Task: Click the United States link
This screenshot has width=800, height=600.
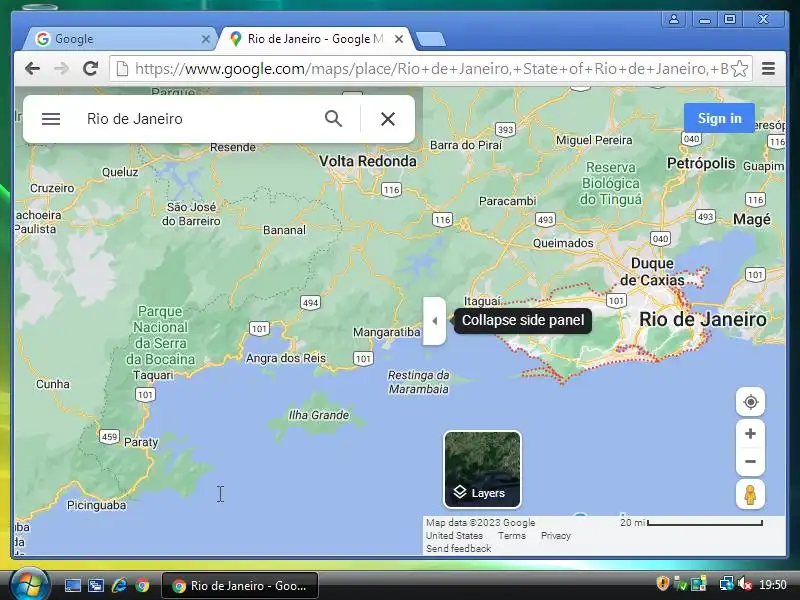Action: [454, 536]
